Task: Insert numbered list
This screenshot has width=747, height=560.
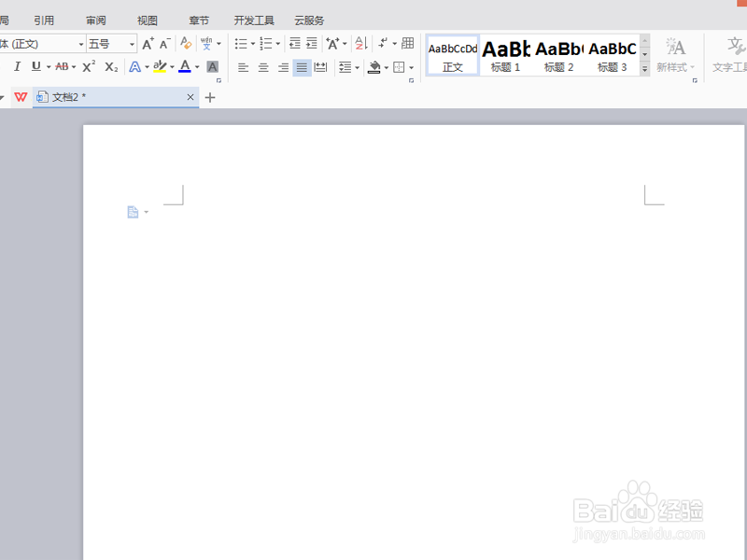Action: [266, 44]
